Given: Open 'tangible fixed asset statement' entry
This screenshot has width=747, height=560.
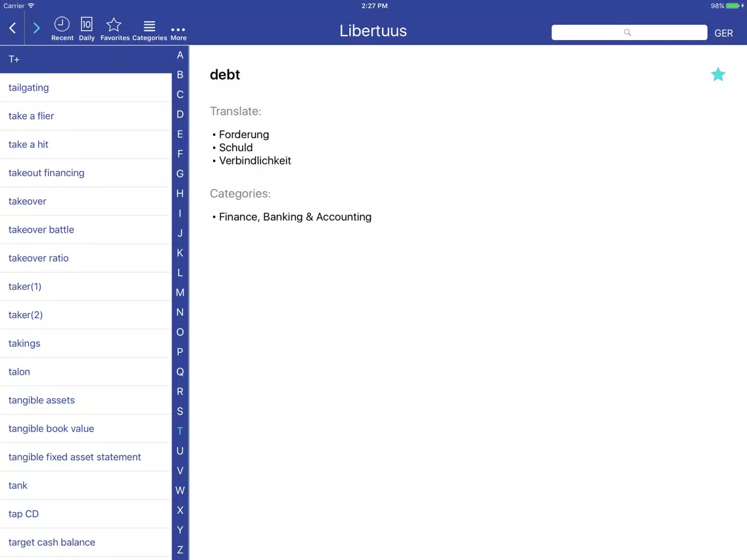Looking at the screenshot, I should point(85,457).
